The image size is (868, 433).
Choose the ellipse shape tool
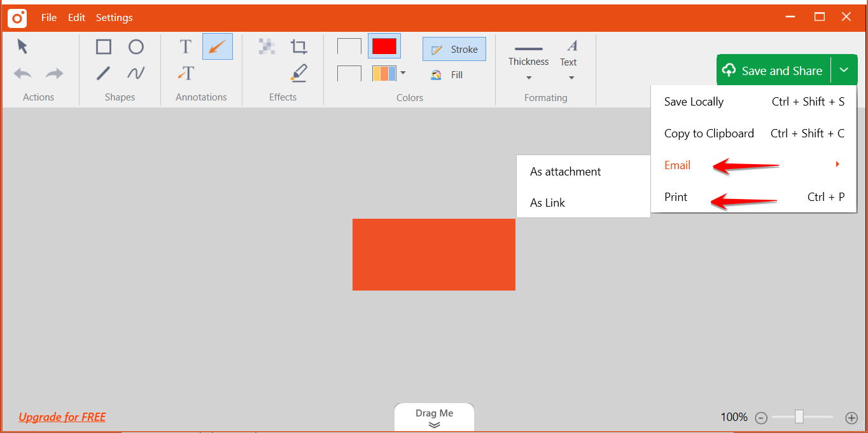click(136, 47)
